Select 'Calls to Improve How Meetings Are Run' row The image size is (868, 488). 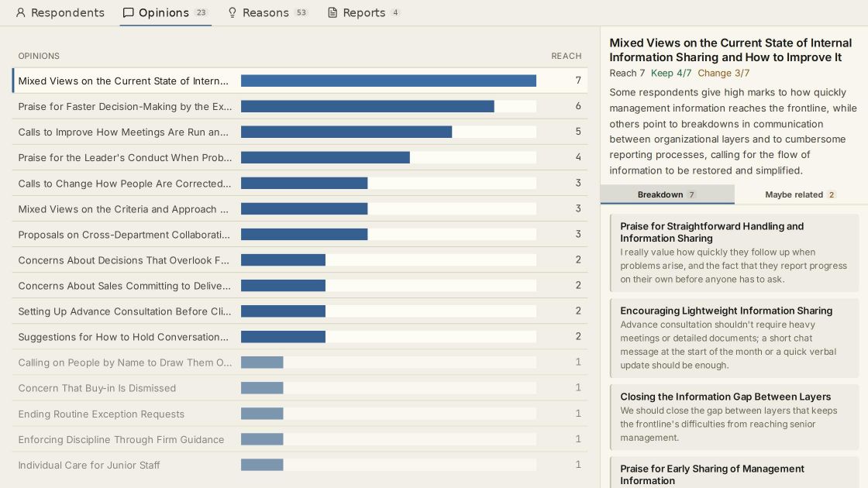coord(299,132)
